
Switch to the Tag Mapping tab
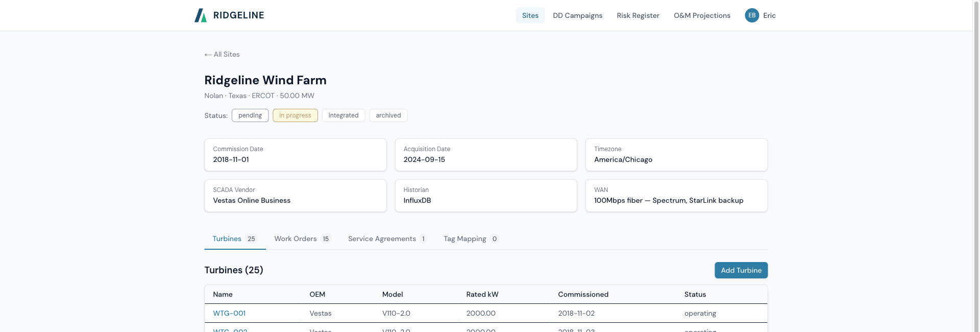pyautogui.click(x=471, y=239)
